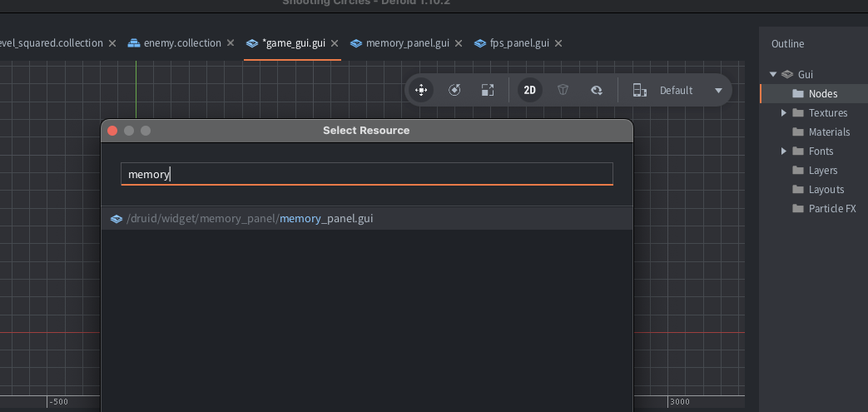
Task: Click the visibility filters eye icon
Action: tap(596, 90)
